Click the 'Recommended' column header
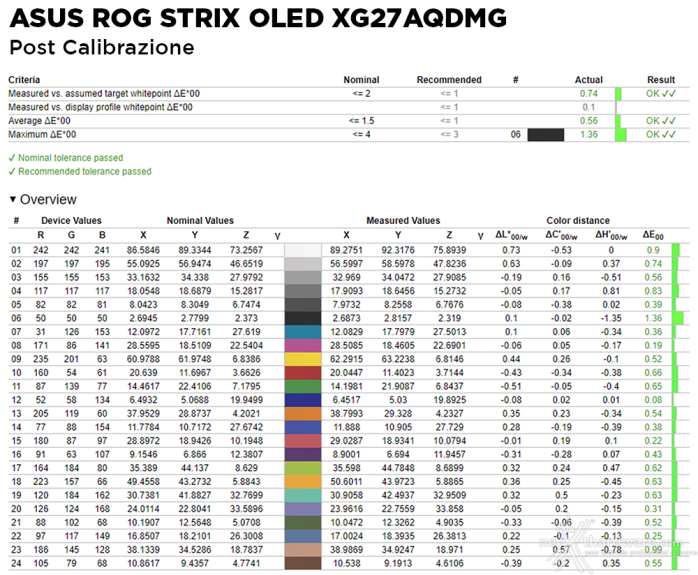The height and width of the screenshot is (575, 698). tap(449, 80)
